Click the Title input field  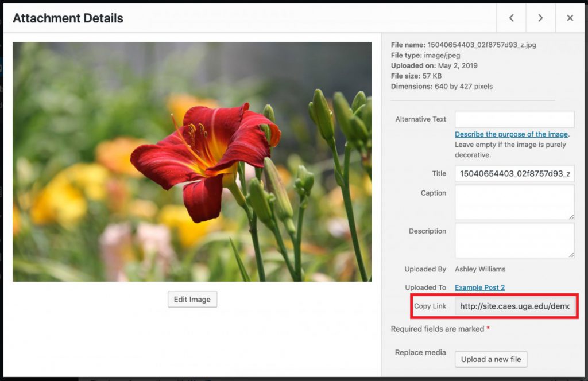514,173
